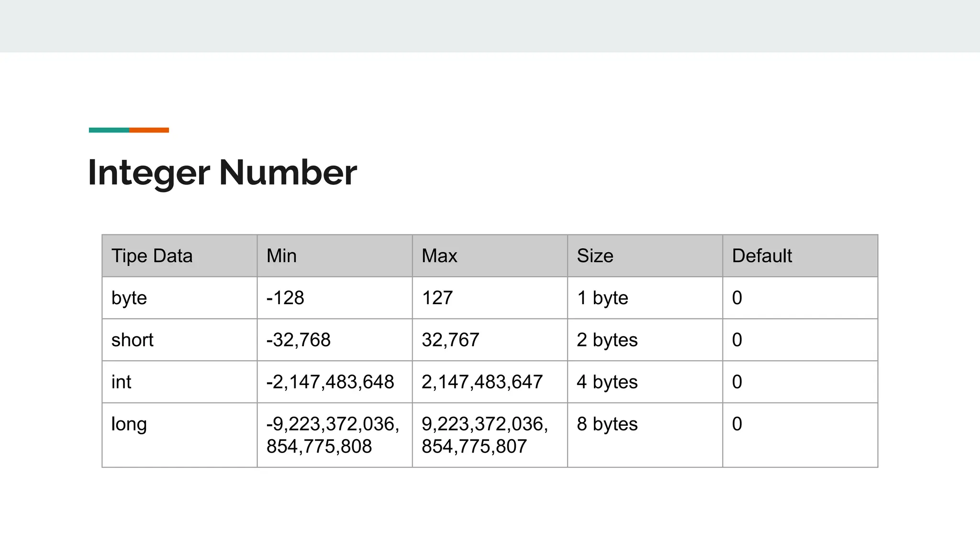Select the 'Tipe Data' header cell
Screen dimensions: 980x551
point(179,256)
